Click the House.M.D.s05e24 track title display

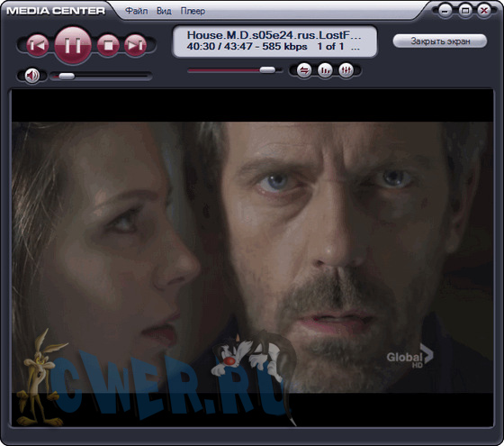(274, 35)
